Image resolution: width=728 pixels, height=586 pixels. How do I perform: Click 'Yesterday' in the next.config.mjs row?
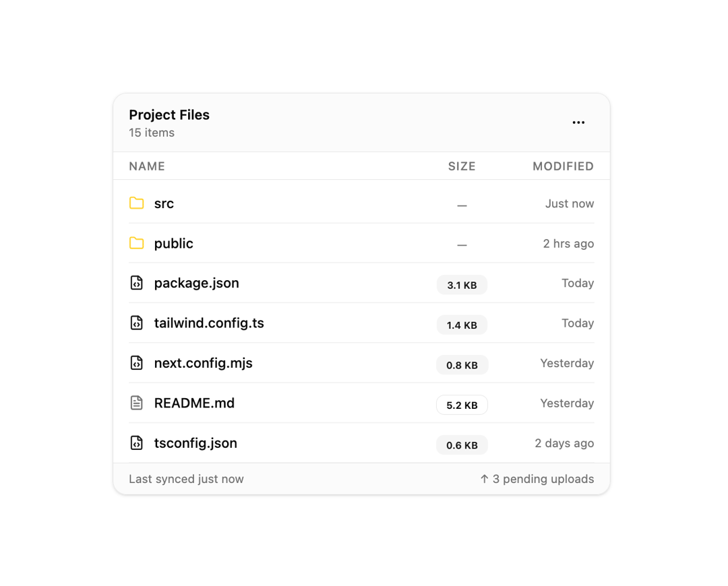coord(567,363)
